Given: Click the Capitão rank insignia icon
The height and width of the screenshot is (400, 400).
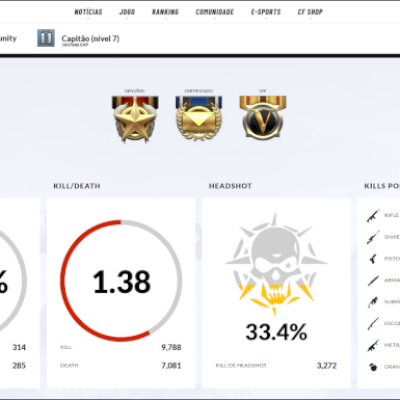Looking at the screenshot, I should pyautogui.click(x=46, y=38).
